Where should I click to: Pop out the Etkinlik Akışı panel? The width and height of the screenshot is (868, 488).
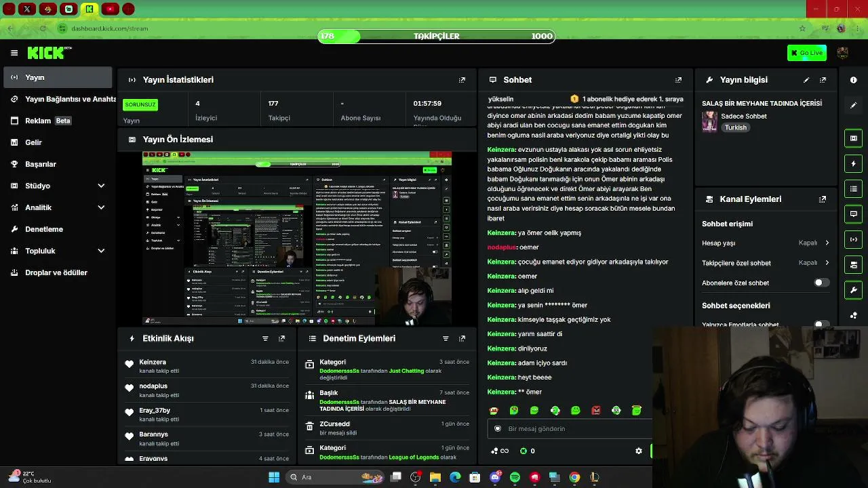tap(282, 338)
